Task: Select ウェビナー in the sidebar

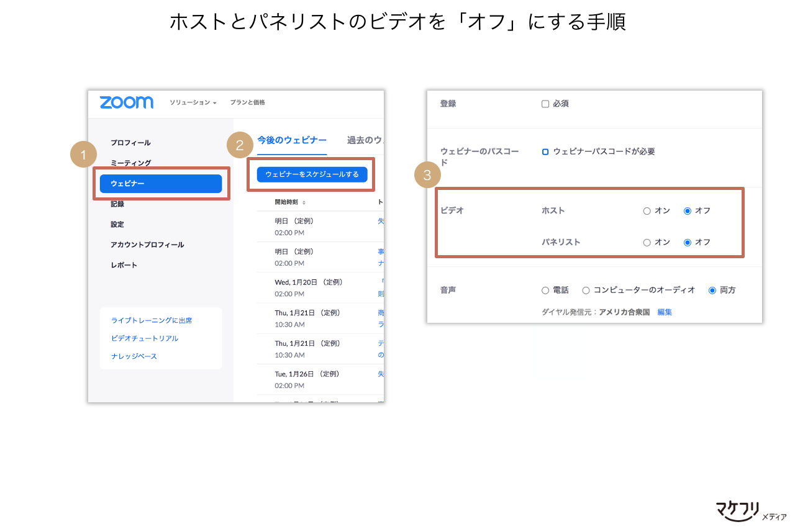Action: (x=161, y=184)
